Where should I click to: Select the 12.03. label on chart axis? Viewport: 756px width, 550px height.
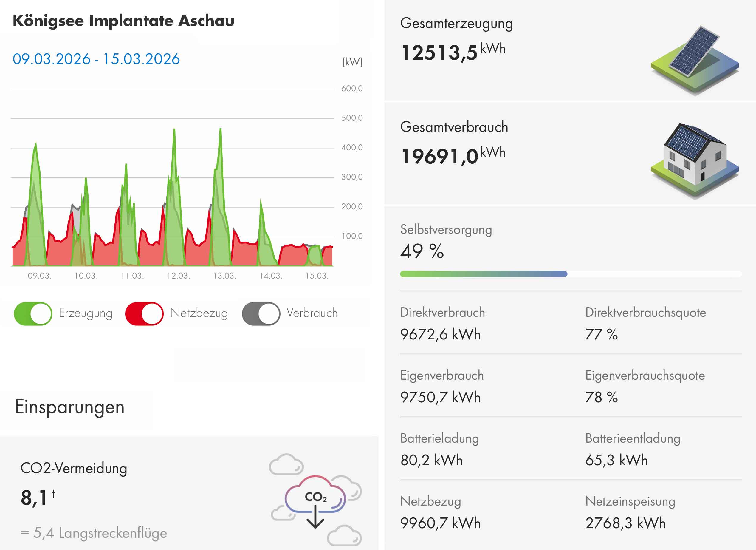[x=178, y=276]
